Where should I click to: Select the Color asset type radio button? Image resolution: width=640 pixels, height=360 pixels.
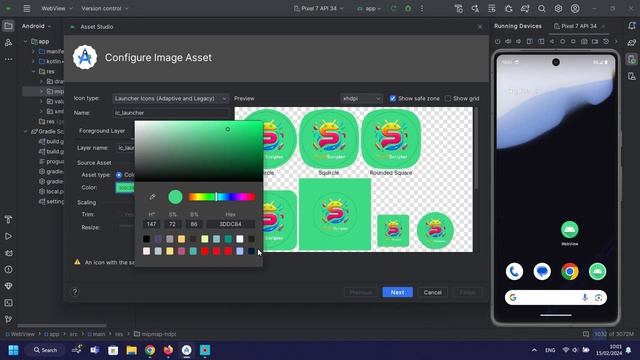[119, 175]
